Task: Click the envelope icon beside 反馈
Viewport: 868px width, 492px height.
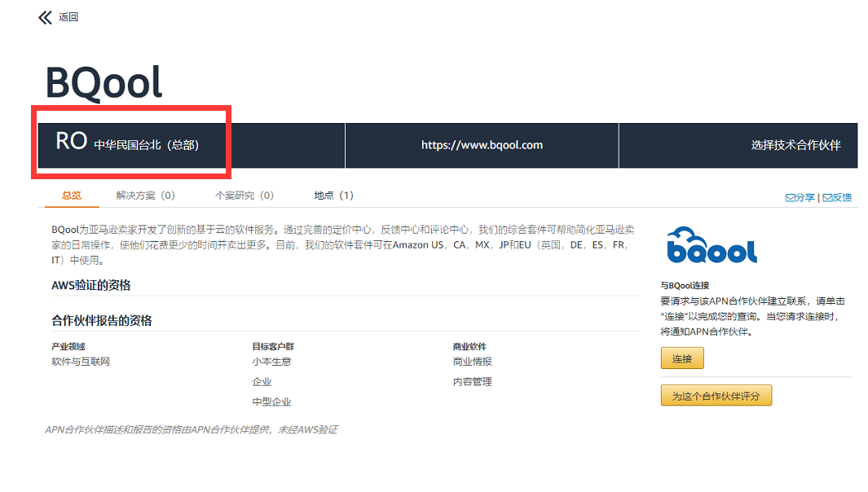Action: pyautogui.click(x=826, y=196)
